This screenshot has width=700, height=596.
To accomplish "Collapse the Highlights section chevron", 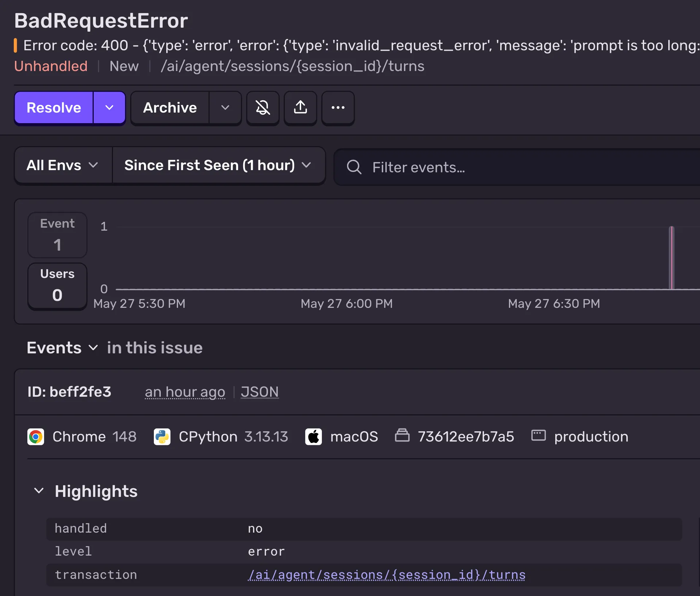I will coord(39,491).
